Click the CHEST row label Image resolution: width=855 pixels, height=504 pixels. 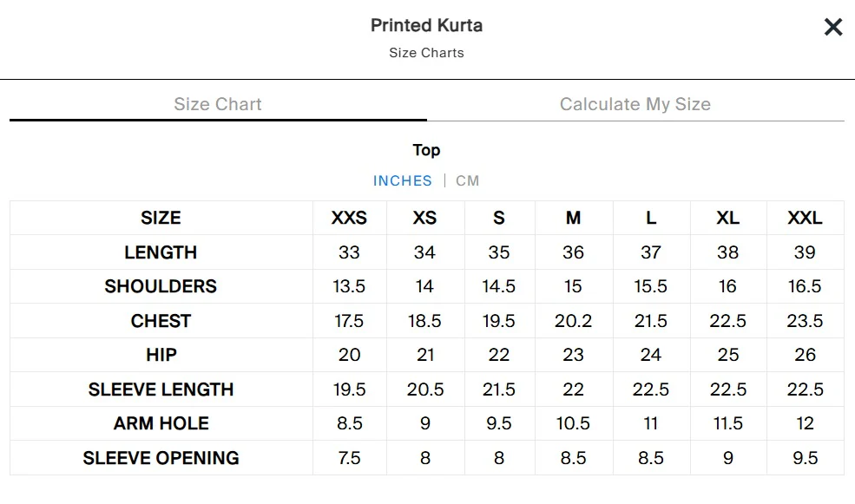pyautogui.click(x=161, y=321)
